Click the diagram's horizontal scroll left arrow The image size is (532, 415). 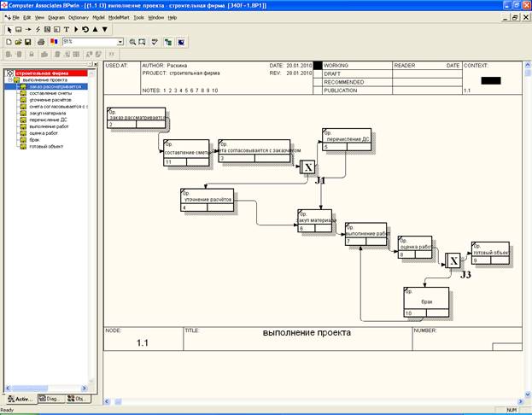107,402
